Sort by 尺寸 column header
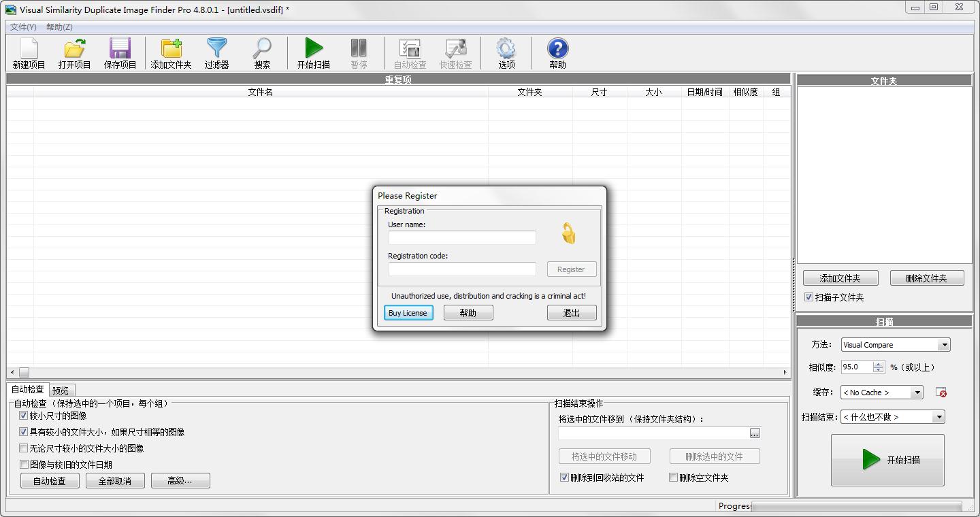This screenshot has height=517, width=980. 599,92
